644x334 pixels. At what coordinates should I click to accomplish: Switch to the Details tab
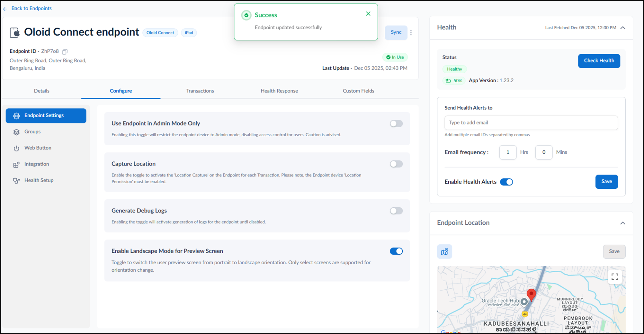click(42, 91)
